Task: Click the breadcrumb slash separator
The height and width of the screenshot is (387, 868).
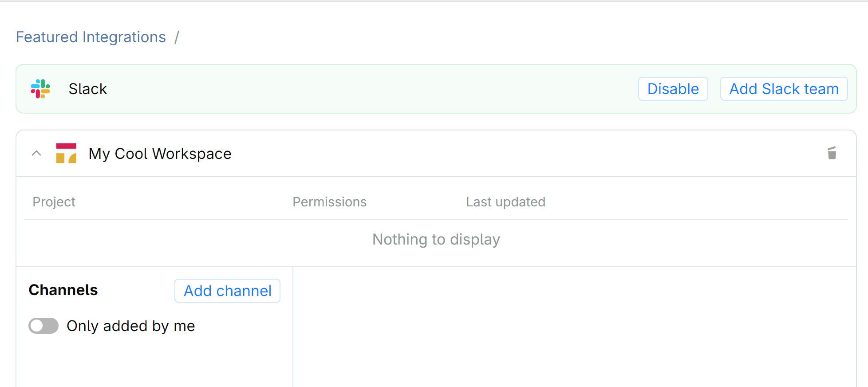Action: tap(177, 37)
